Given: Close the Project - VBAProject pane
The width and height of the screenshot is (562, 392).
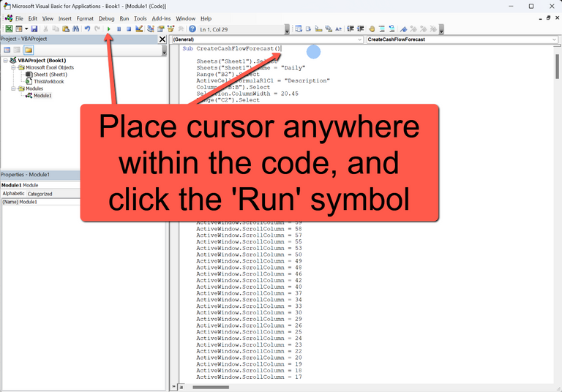Looking at the screenshot, I should 162,39.
